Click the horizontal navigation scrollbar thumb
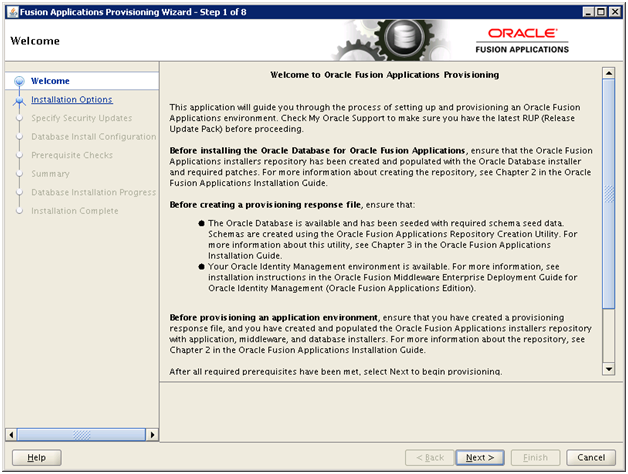This screenshot has width=628, height=474. 81,435
